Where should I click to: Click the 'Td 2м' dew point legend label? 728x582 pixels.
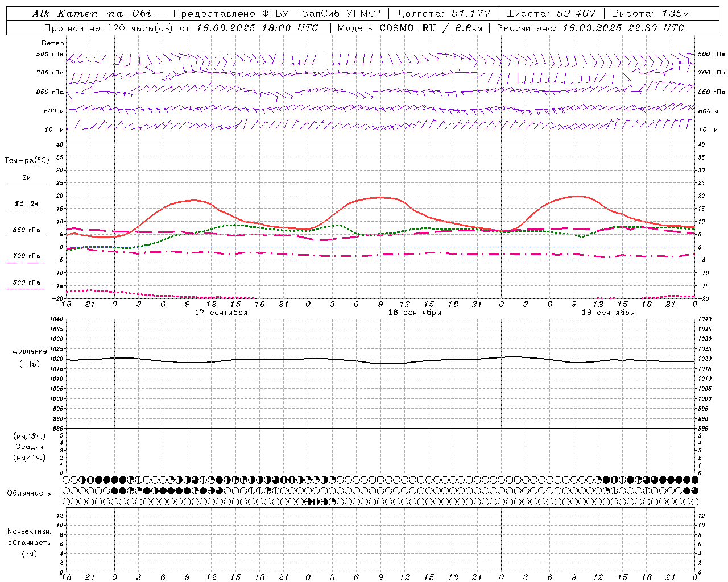(26, 203)
